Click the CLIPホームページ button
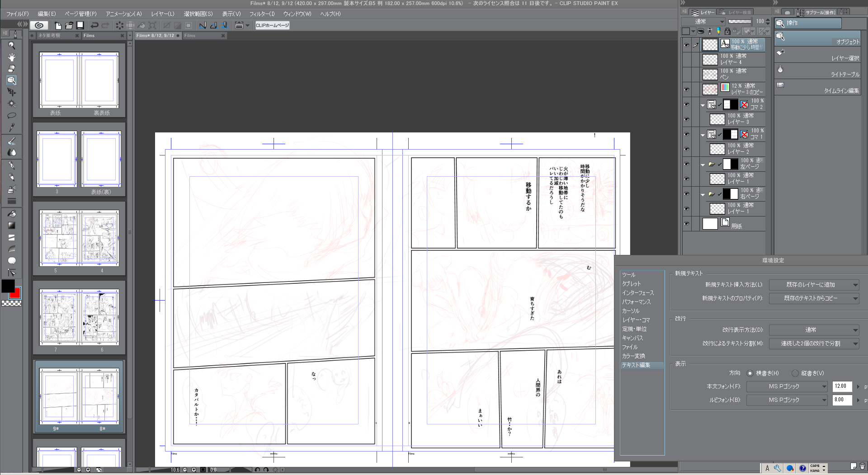This screenshot has height=475, width=868. (x=272, y=25)
